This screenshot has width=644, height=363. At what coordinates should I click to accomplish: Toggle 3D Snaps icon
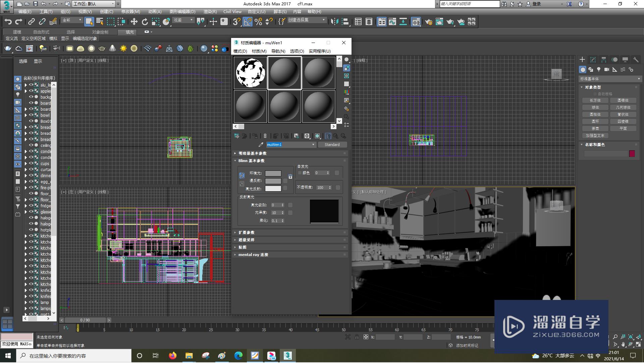coord(236,22)
